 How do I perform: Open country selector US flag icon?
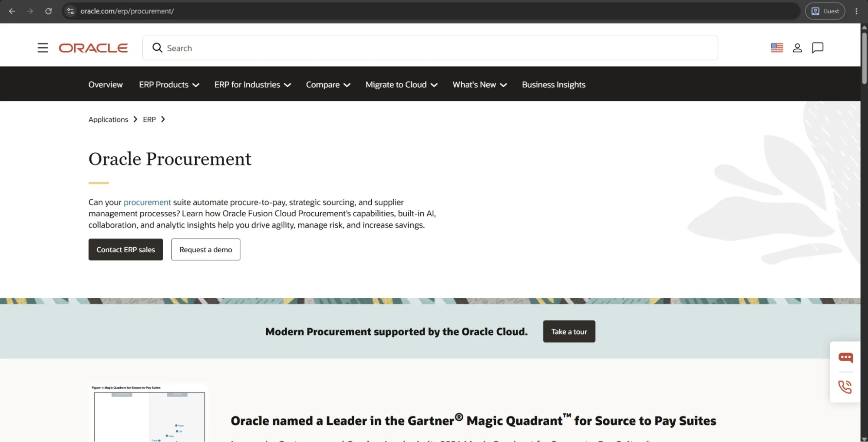[x=777, y=48]
